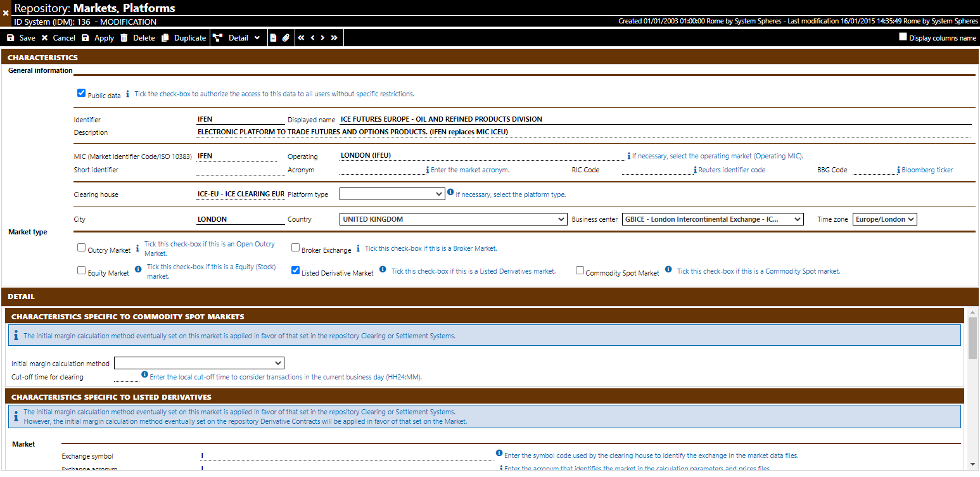Click info icon for Bloomberg ticker
980x477 pixels.
point(898,170)
